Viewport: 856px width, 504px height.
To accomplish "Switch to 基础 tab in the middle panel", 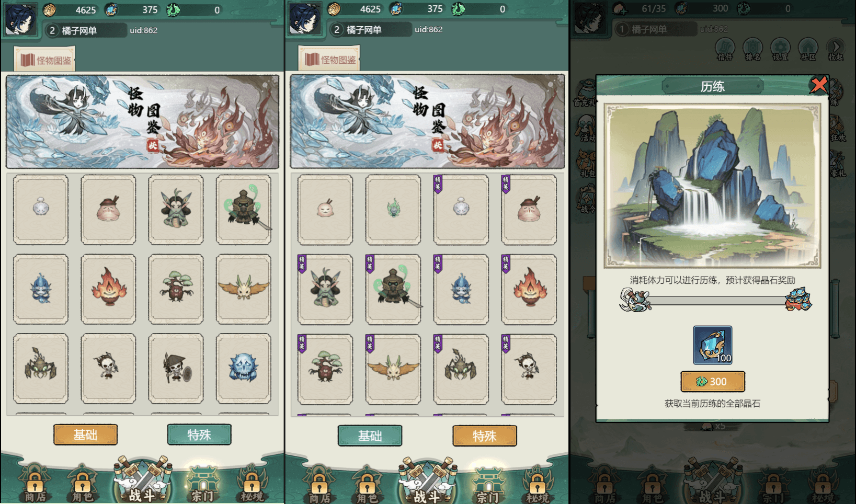I will pyautogui.click(x=370, y=436).
